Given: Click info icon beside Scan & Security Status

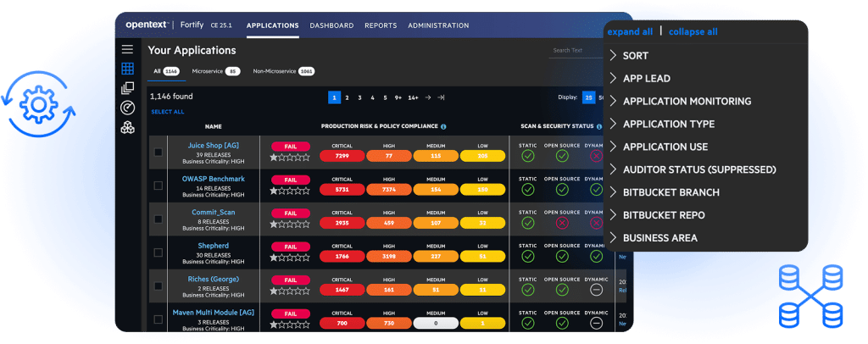Looking at the screenshot, I should tap(599, 126).
